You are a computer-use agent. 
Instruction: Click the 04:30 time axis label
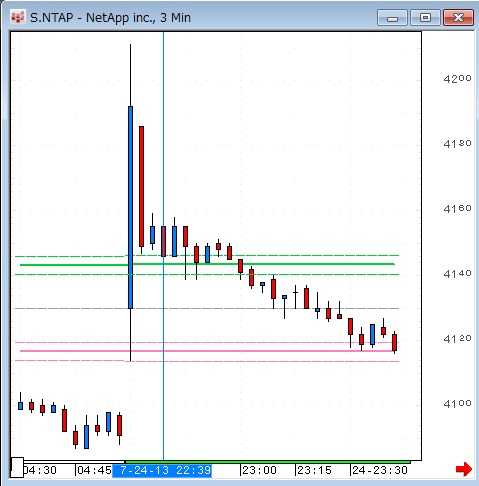(x=40, y=470)
